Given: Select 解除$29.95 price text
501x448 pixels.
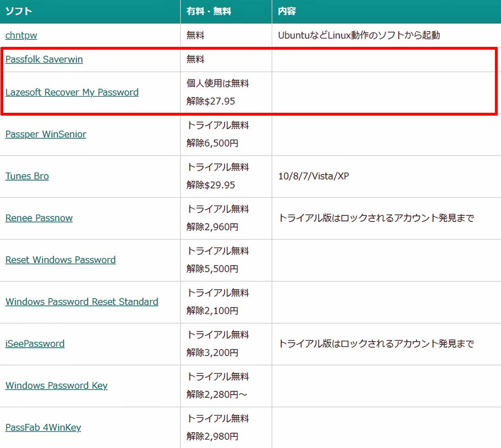Looking at the screenshot, I should (211, 185).
